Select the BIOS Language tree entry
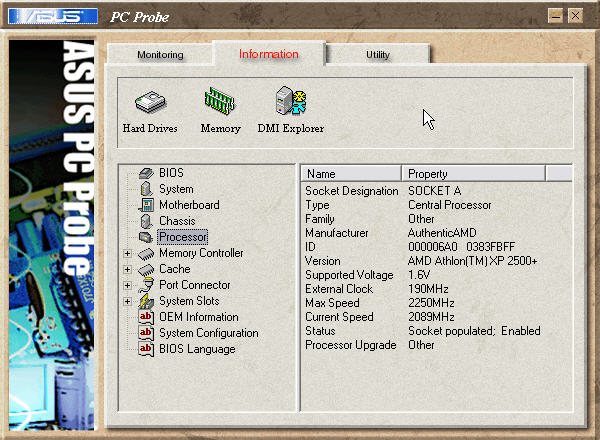 click(x=197, y=349)
